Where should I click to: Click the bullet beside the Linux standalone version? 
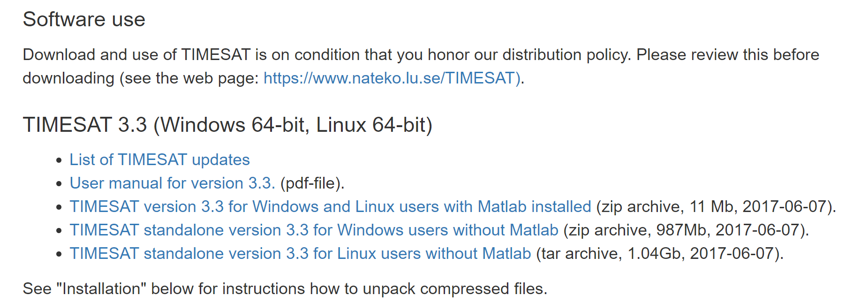(59, 254)
